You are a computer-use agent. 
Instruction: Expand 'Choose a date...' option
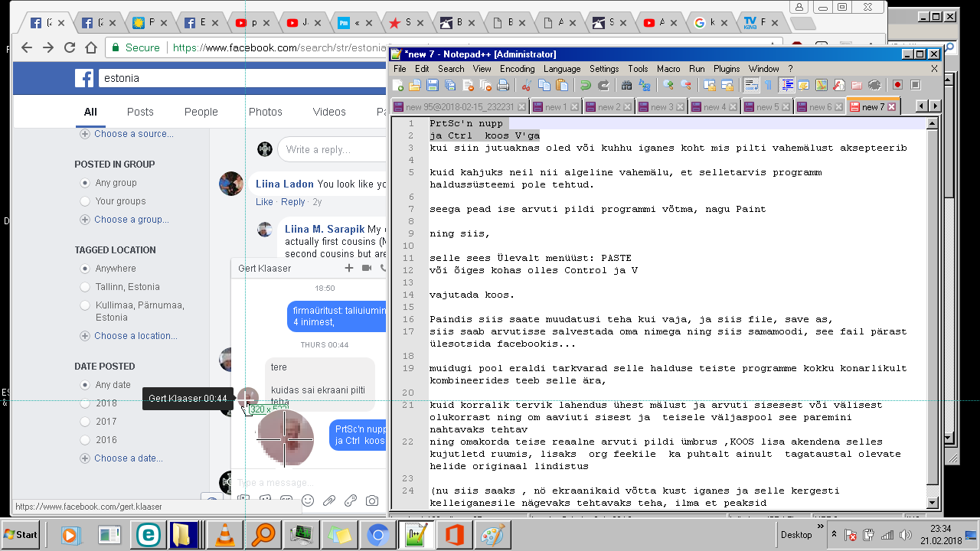tap(128, 458)
